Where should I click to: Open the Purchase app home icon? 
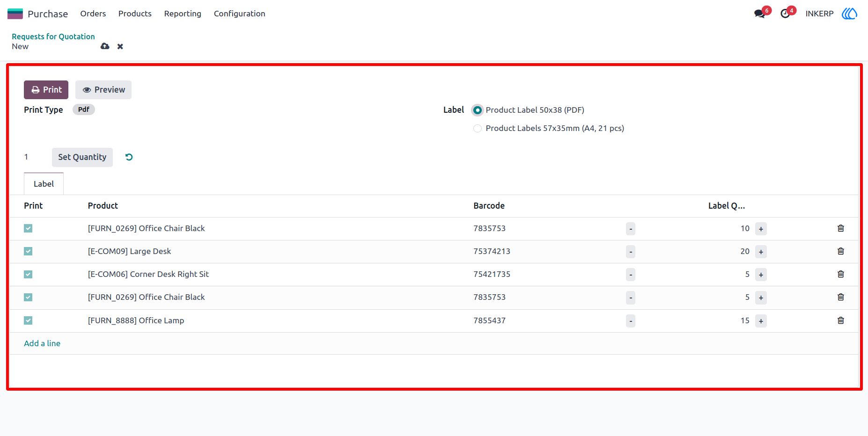(15, 14)
